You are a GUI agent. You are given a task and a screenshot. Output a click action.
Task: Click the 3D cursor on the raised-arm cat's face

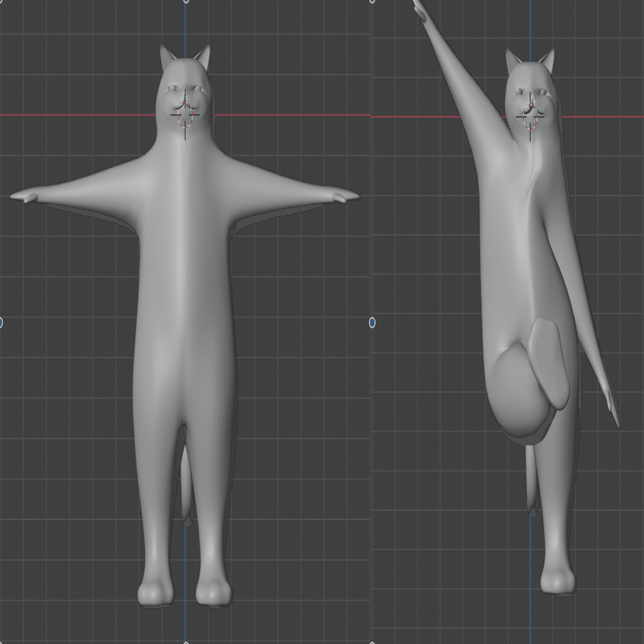tap(530, 117)
